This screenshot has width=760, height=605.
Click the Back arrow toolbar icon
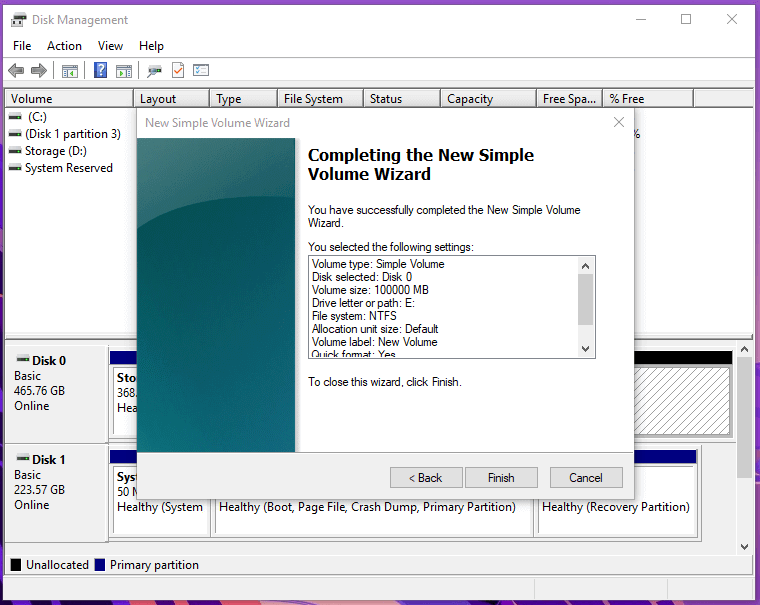[x=16, y=70]
